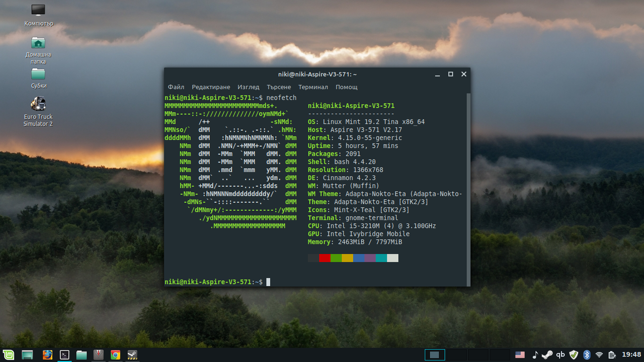Image resolution: width=644 pixels, height=362 pixels.
Task: Open the Wi-Fi network applet
Action: pos(599,355)
